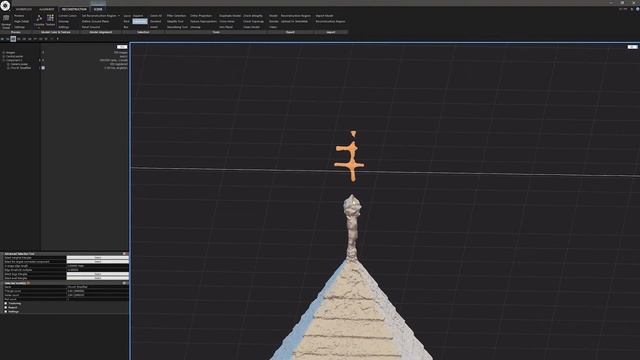The height and width of the screenshot is (360, 640).
Task: Open the Smoothing Tool
Action: pos(177,27)
